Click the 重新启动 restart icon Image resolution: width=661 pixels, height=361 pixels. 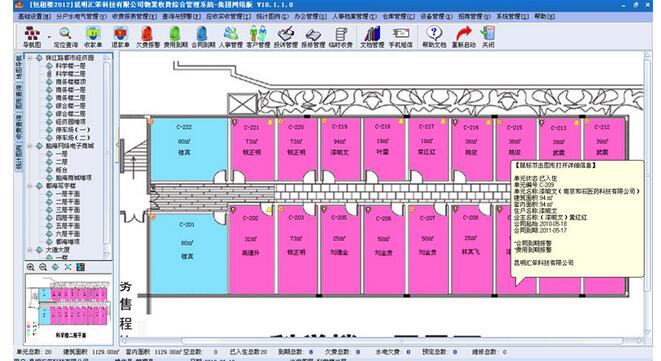click(464, 37)
